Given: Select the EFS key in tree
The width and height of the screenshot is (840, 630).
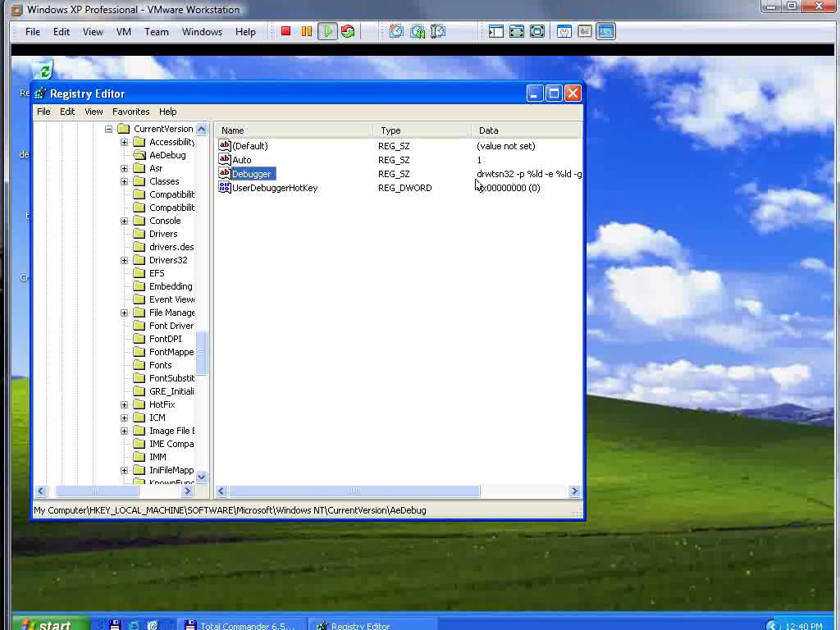Looking at the screenshot, I should coord(157,273).
